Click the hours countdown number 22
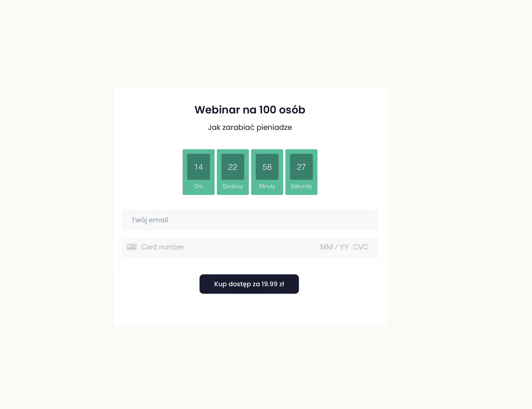 tap(233, 167)
